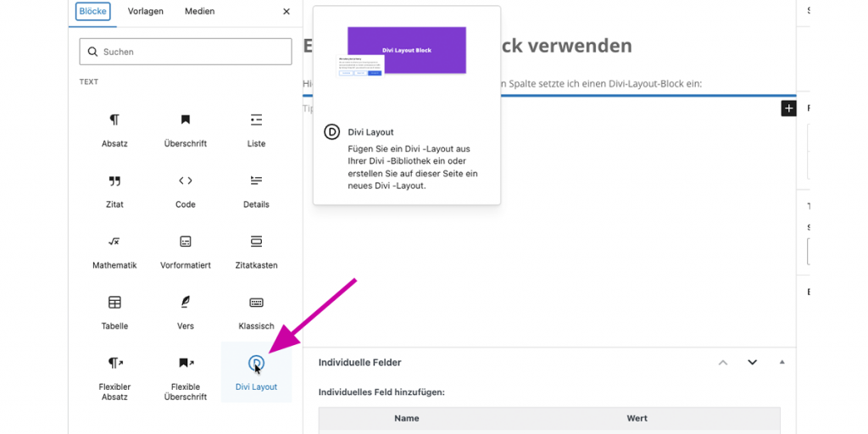Insert the Mathematik block
This screenshot has height=434, width=868.
114,251
